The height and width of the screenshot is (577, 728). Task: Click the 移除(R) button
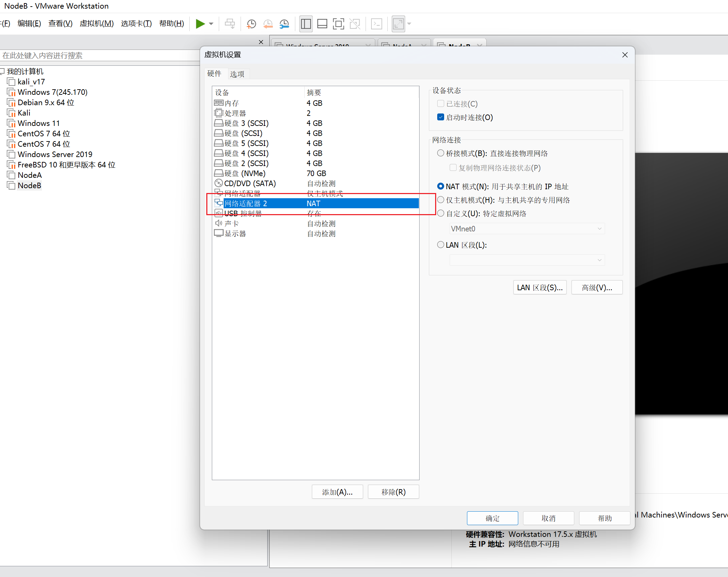coord(393,492)
